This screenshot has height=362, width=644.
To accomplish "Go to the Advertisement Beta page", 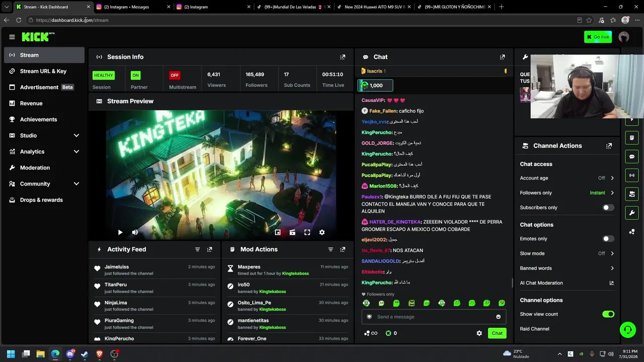I will pyautogui.click(x=44, y=87).
